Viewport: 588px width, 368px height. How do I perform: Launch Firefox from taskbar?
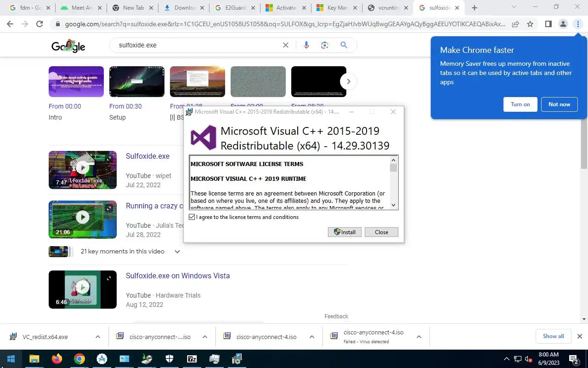pos(57,359)
